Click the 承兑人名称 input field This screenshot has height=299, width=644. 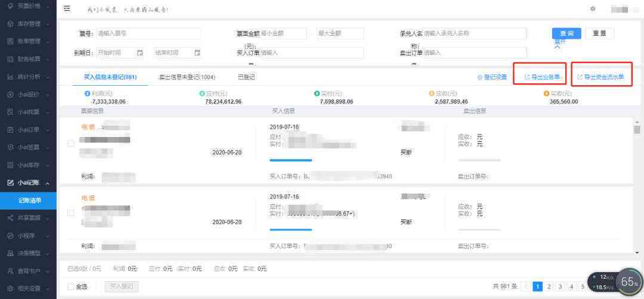[x=475, y=33]
